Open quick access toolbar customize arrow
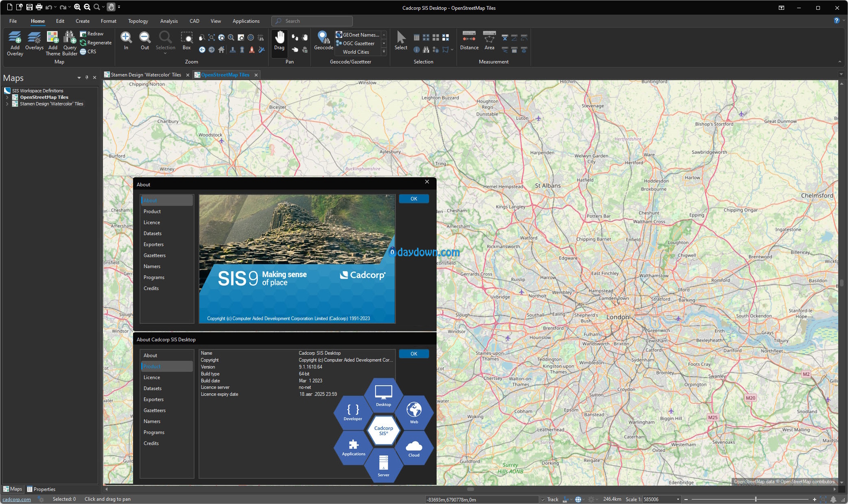 coord(119,7)
